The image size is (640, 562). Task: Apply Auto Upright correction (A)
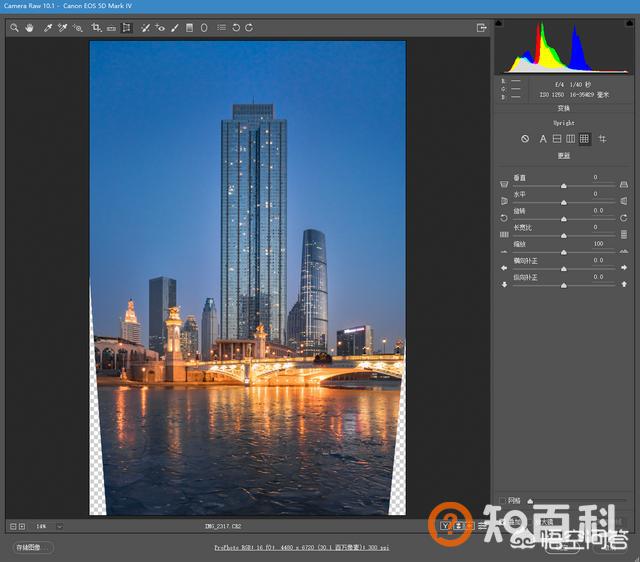pos(543,139)
